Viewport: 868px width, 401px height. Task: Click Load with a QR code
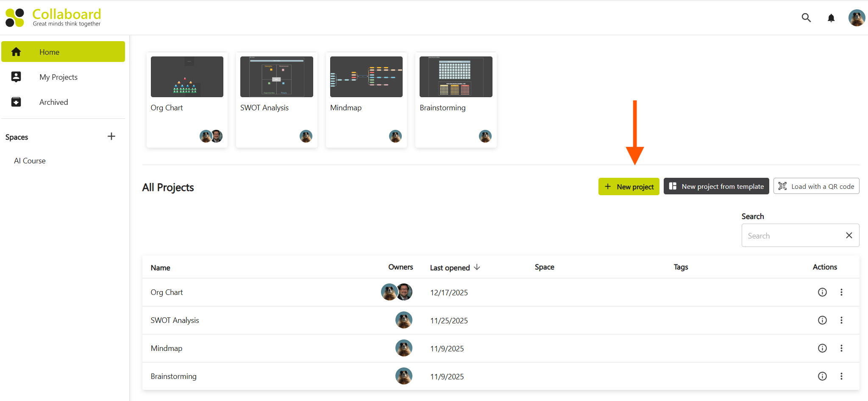(x=816, y=187)
